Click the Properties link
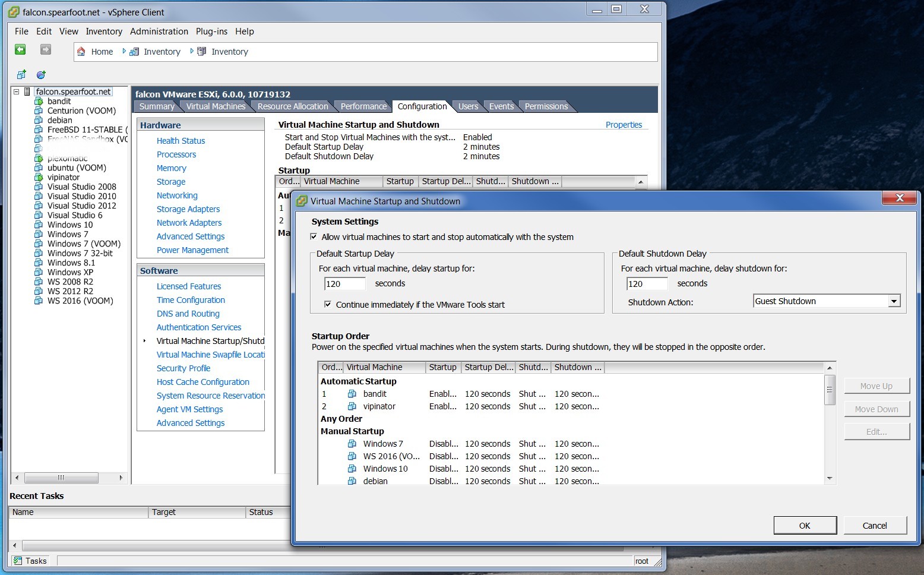The width and height of the screenshot is (924, 575). 624,125
